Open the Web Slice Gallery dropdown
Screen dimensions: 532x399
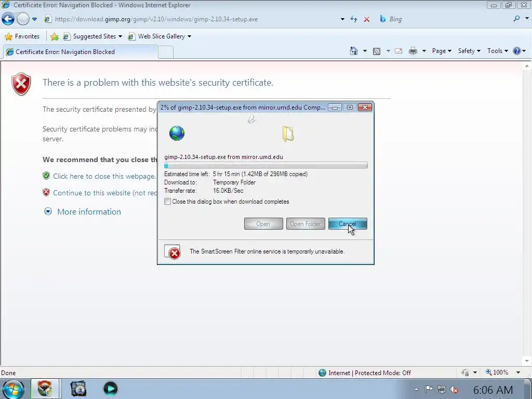pyautogui.click(x=160, y=36)
